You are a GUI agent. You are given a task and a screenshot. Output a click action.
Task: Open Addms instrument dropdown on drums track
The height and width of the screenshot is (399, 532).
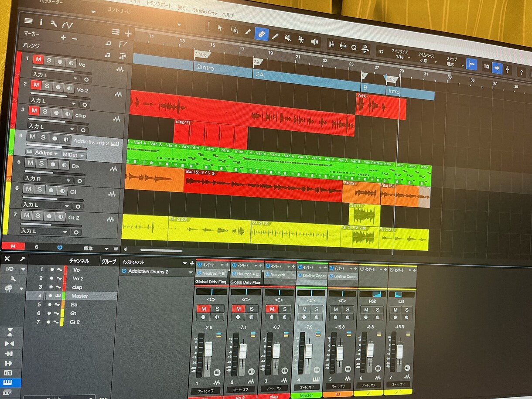[43, 153]
